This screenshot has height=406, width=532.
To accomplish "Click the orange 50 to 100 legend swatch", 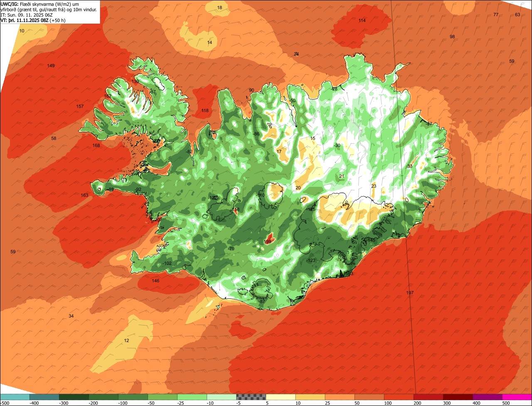I will tap(369, 397).
